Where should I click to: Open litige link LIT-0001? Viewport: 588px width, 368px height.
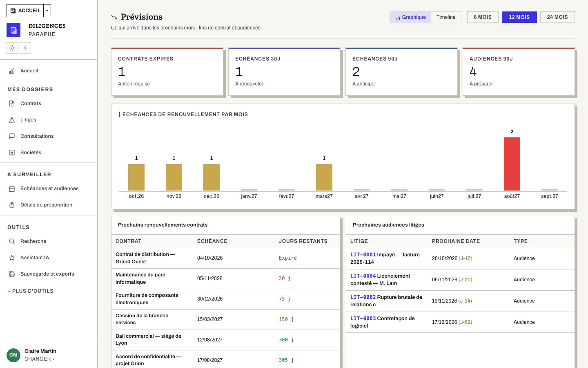tap(363, 255)
